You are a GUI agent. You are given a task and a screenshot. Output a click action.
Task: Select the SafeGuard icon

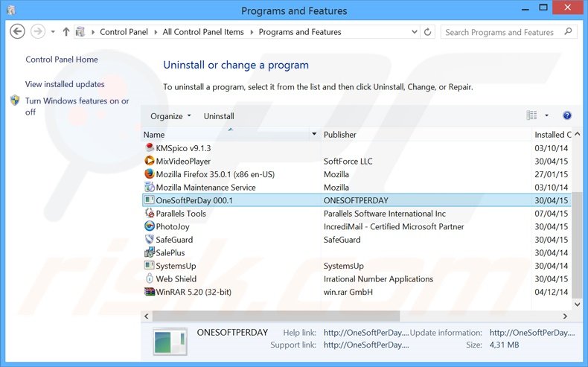tap(150, 239)
